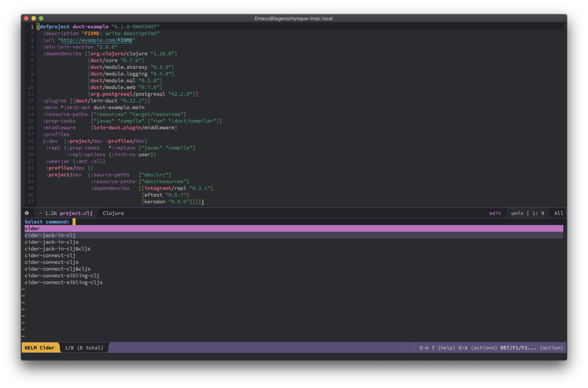Select cider-connect-cljs entry

tap(51, 262)
